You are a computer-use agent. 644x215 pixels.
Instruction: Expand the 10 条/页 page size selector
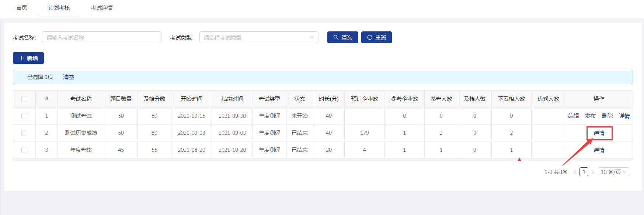point(613,172)
